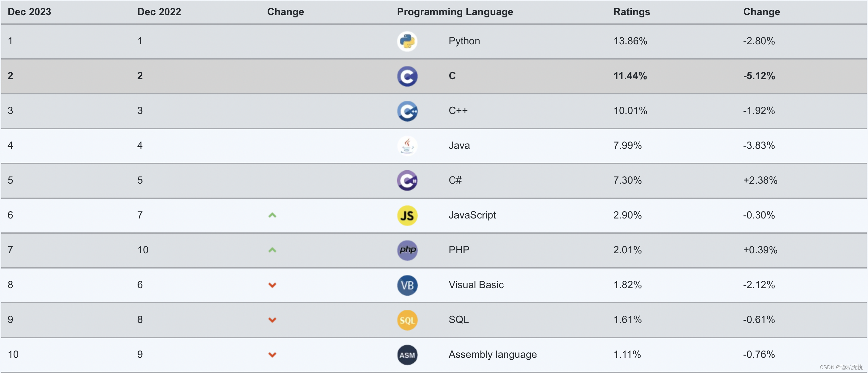
Task: Click the Ratings column header
Action: 631,12
